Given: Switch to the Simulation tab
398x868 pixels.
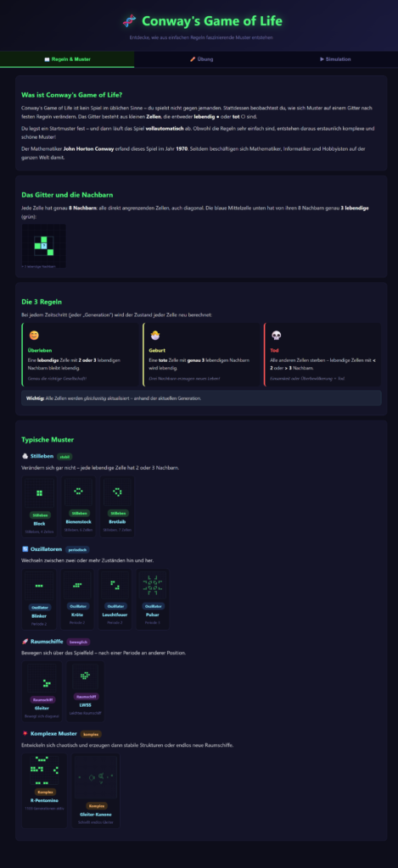Looking at the screenshot, I should (333, 59).
